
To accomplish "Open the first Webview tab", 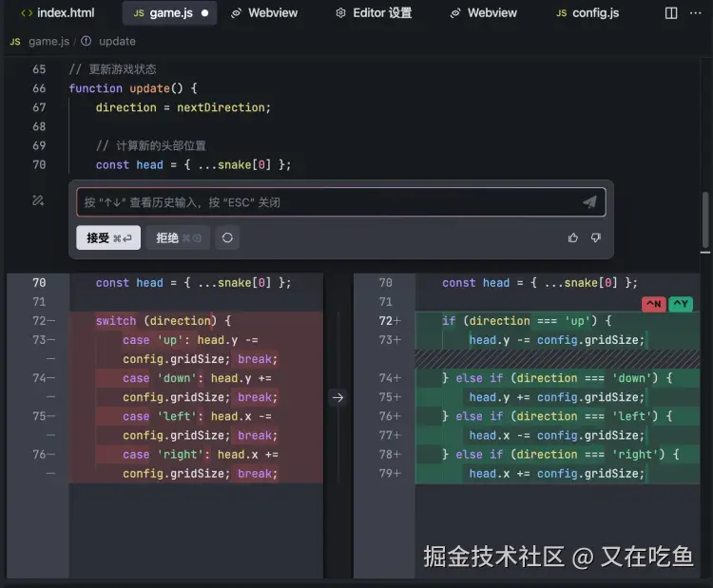I will pos(263,12).
